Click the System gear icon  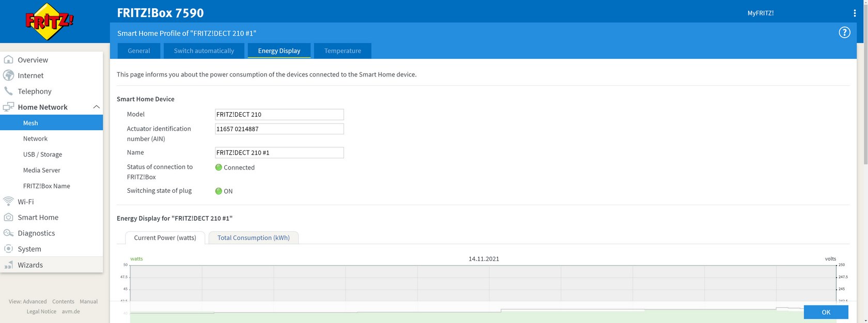(8, 249)
